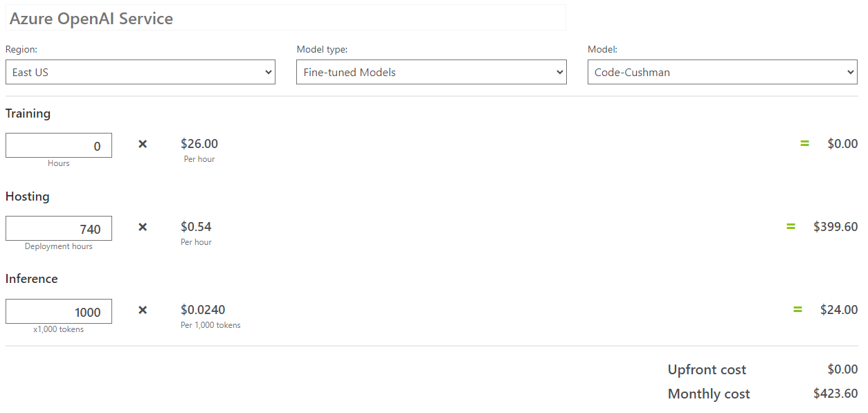Click the Upfront cost label

(707, 369)
